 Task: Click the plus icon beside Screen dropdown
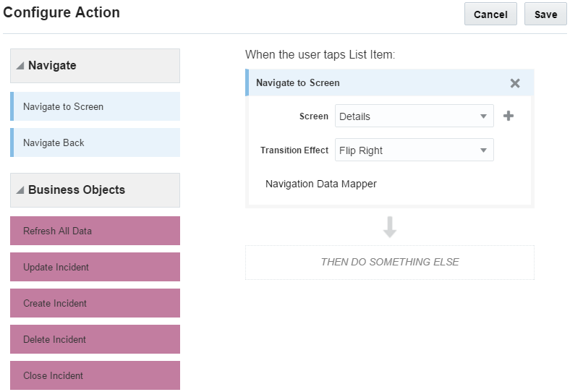click(x=509, y=116)
